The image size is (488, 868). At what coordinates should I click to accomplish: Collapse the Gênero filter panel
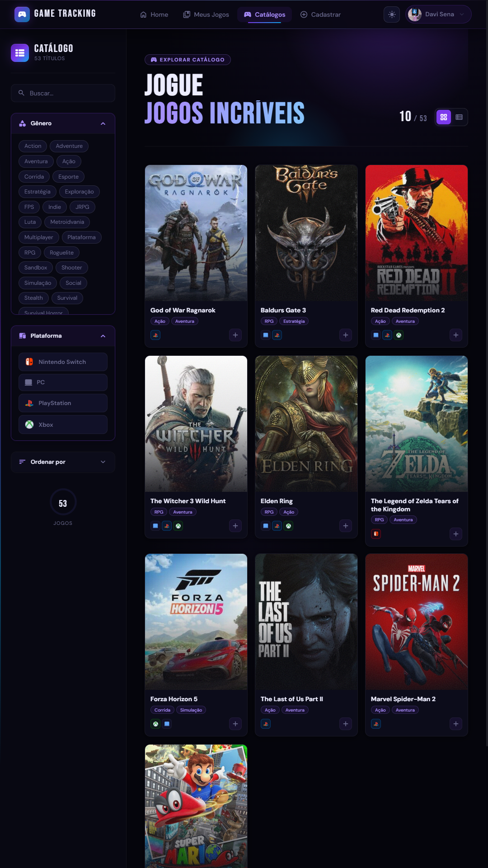(103, 123)
